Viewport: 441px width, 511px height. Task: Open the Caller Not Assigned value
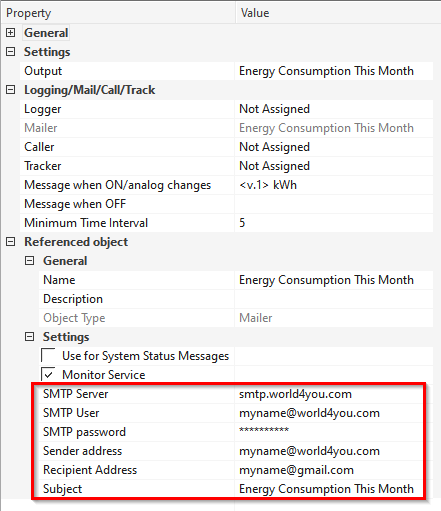pos(334,147)
